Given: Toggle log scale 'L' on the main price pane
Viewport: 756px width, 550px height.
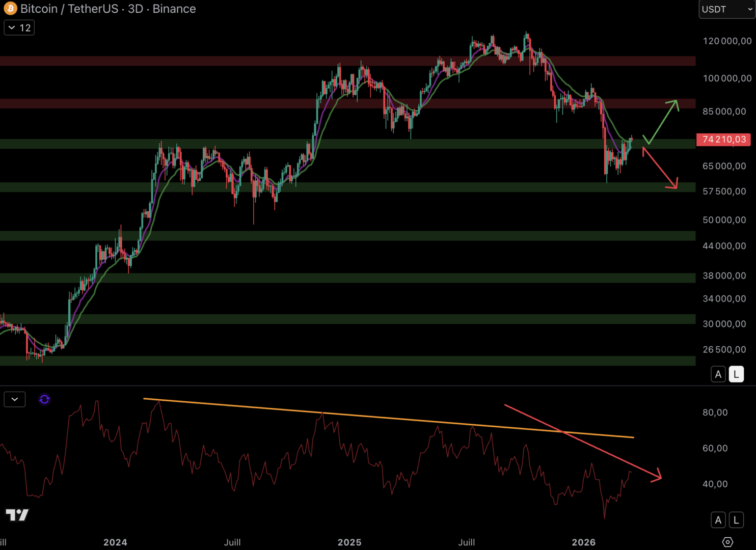Looking at the screenshot, I should 736,374.
